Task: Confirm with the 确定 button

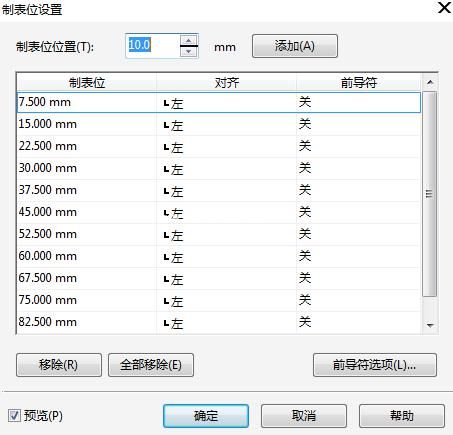Action: click(x=206, y=416)
